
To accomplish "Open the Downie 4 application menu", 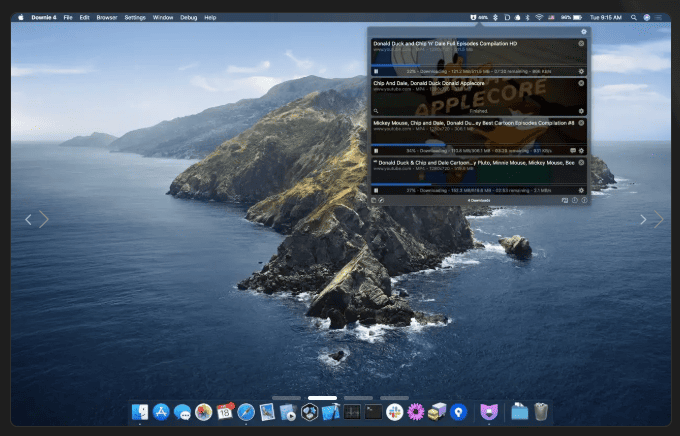I will pos(44,17).
